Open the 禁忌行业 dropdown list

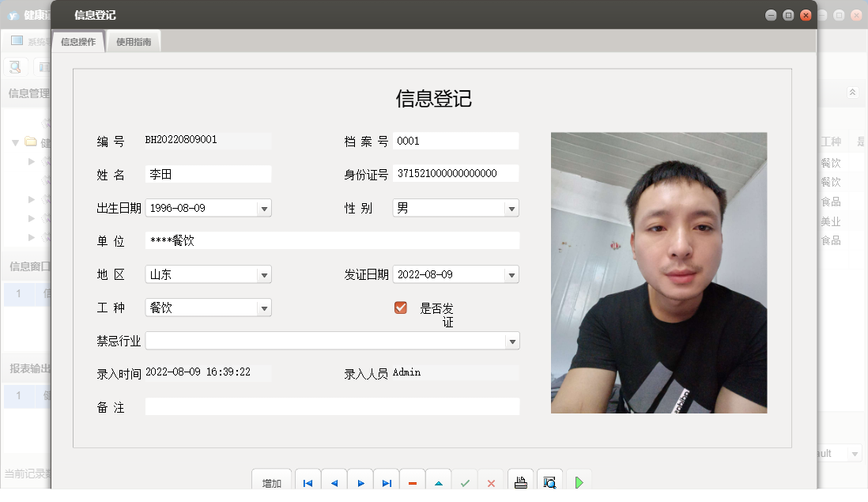pos(512,341)
